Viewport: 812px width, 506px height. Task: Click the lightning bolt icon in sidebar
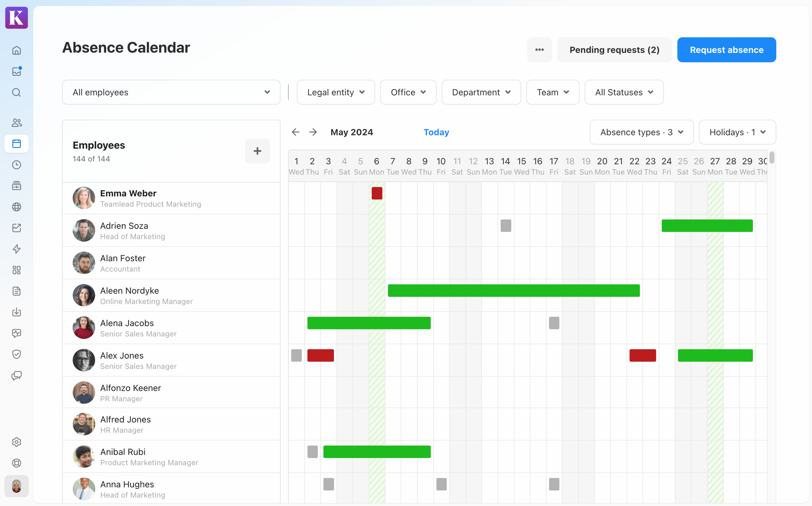tap(16, 249)
